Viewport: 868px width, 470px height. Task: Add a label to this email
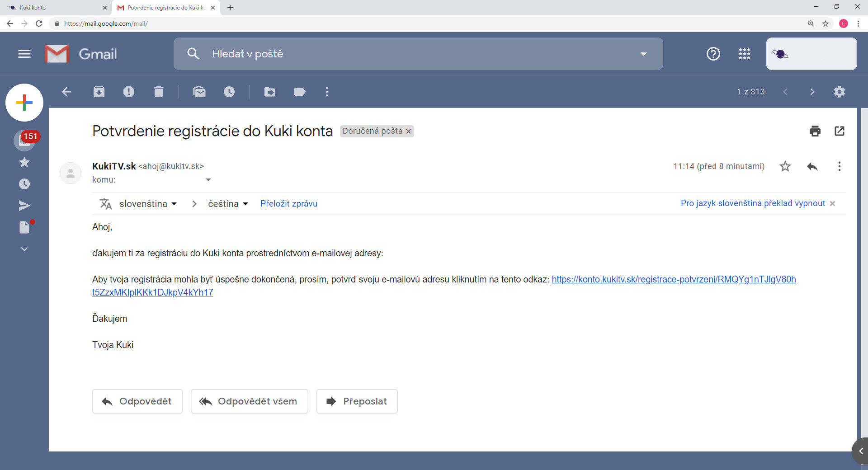pyautogui.click(x=300, y=92)
